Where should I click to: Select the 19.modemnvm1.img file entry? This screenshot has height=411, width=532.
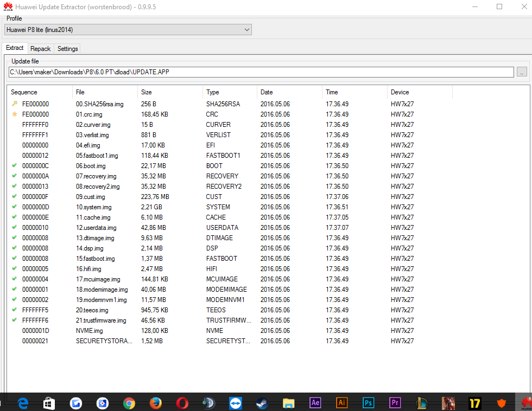[x=101, y=300]
